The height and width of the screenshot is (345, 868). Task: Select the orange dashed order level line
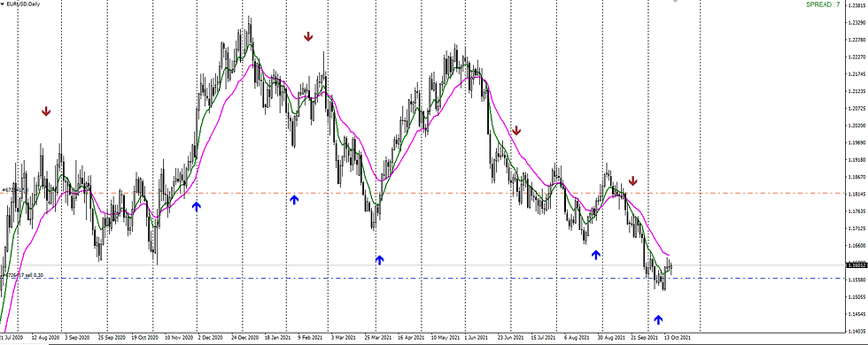coord(422,193)
